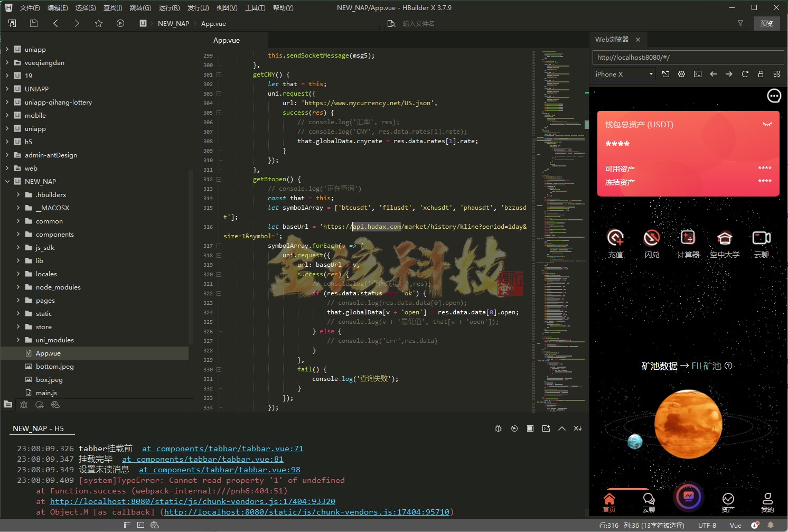Click the rerun icon in console panel
Viewport: 788px width, 532px height.
tap(514, 428)
